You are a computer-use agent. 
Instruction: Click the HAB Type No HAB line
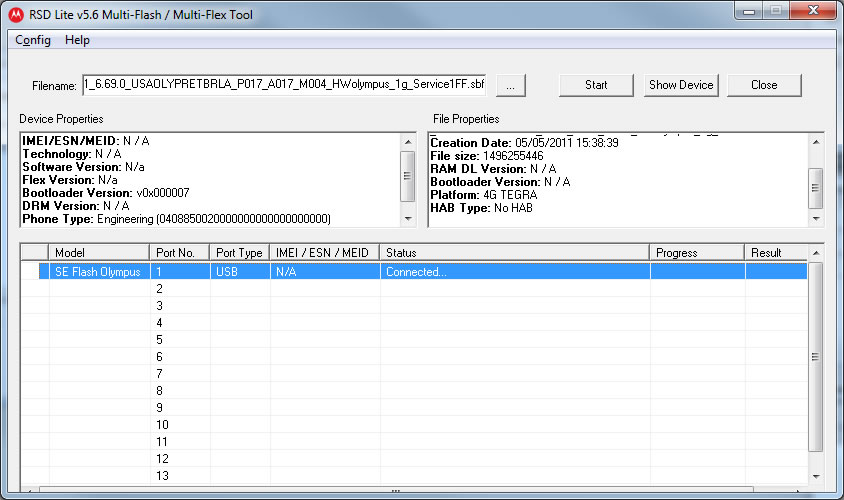pos(481,208)
